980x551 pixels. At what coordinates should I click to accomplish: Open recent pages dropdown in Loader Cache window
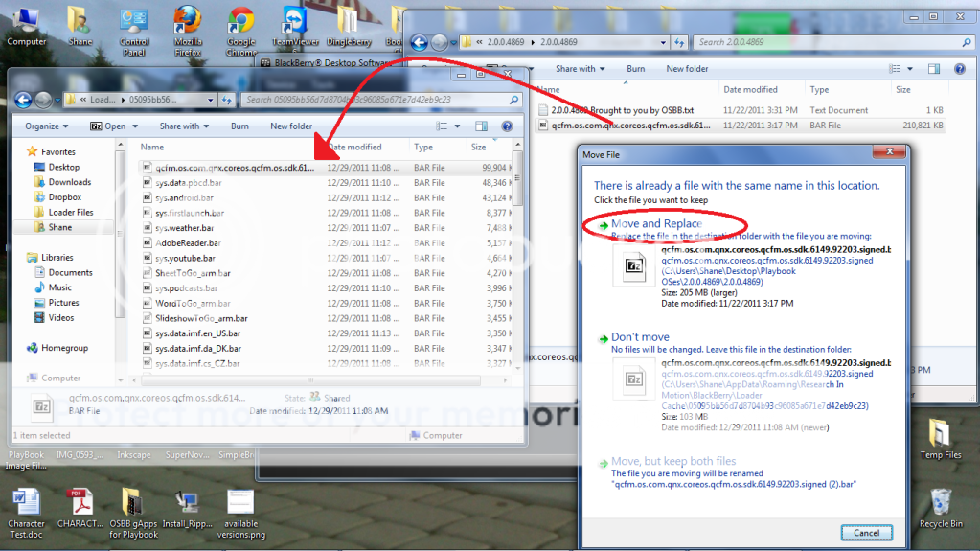[x=57, y=100]
